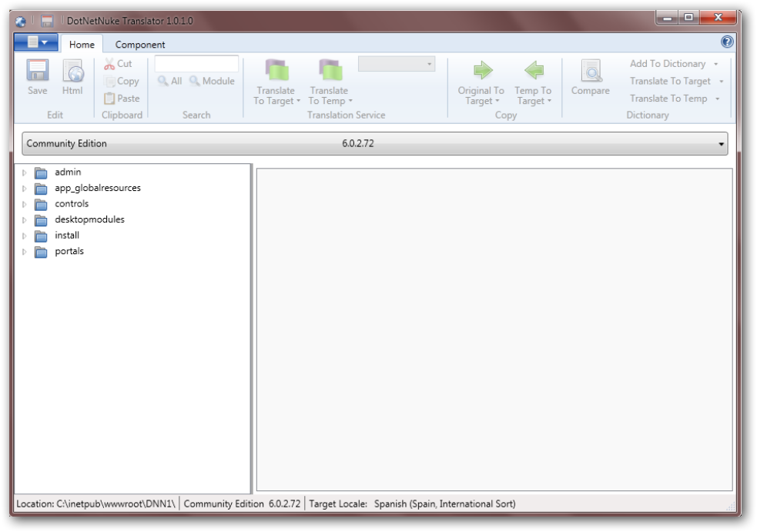Screen dimensions: 757x532
Task: Click the Paste clipboard icon
Action: [109, 98]
